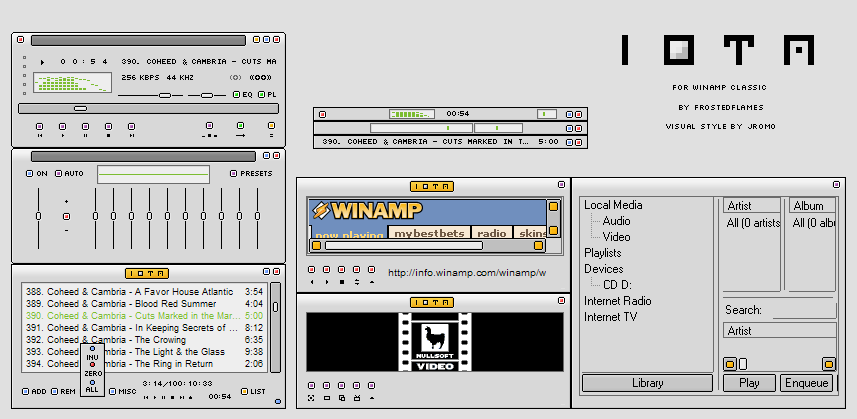The image size is (857, 419).
Task: Open the mybestbets tab in browser
Action: (429, 233)
